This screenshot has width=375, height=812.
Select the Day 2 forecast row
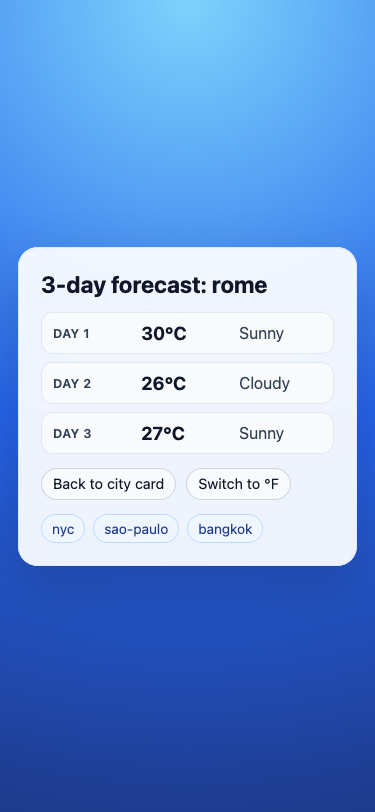pyautogui.click(x=188, y=383)
